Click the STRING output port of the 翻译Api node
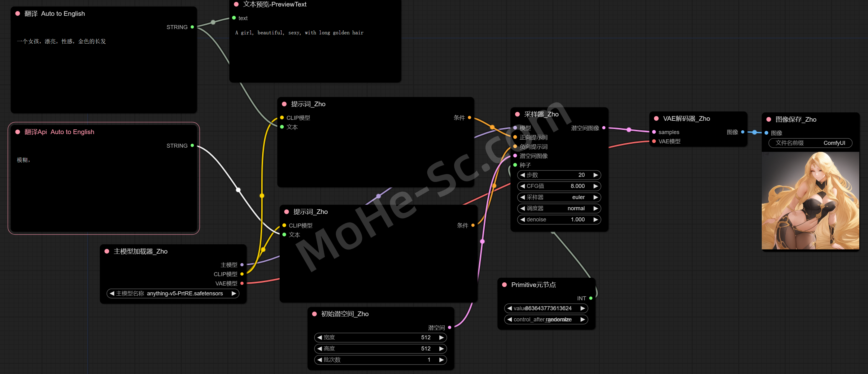 pos(192,146)
